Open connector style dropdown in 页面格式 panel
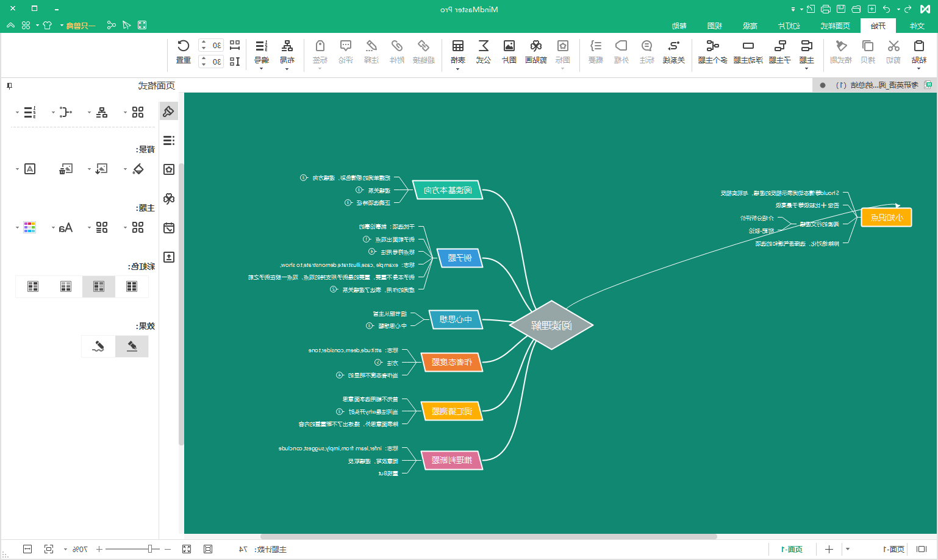This screenshot has height=560, width=938. point(53,112)
